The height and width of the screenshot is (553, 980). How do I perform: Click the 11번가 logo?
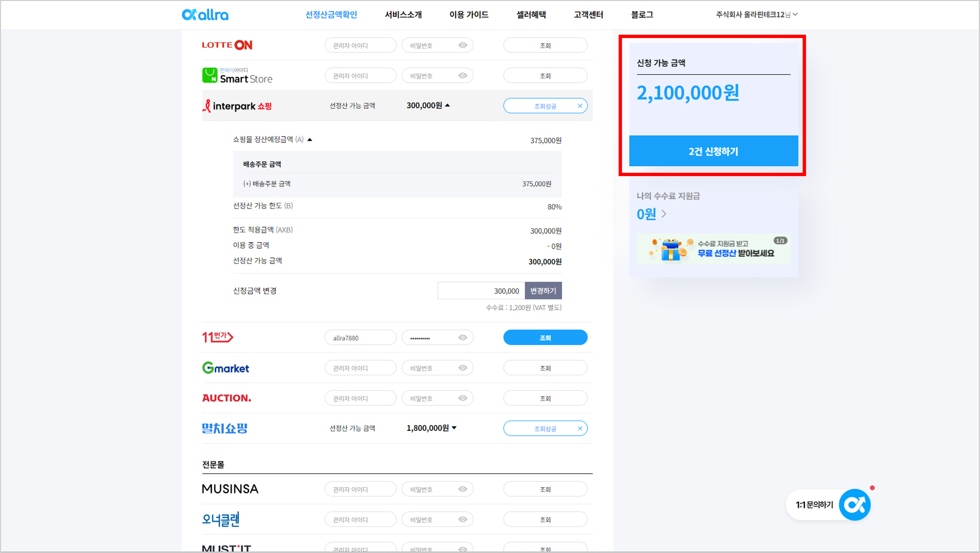click(218, 337)
